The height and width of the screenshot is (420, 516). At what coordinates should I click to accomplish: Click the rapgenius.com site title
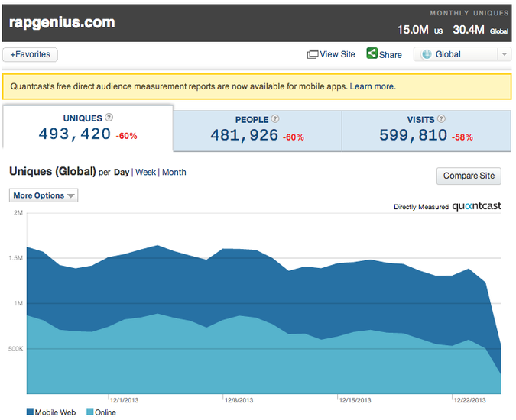click(x=62, y=22)
